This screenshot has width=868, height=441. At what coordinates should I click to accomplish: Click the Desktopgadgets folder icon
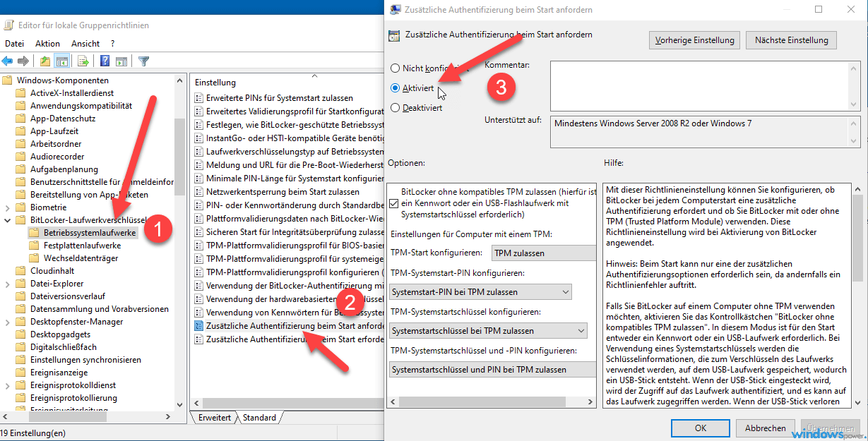21,334
